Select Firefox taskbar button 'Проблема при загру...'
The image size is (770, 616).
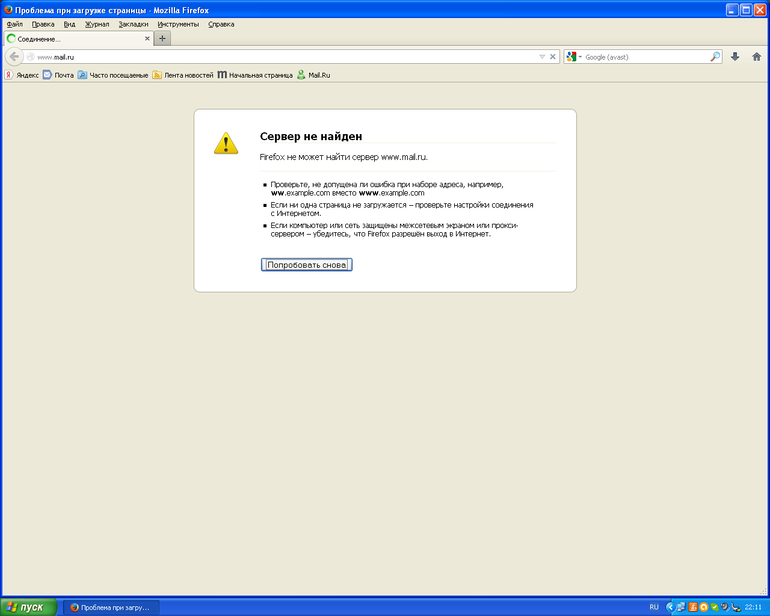click(x=111, y=607)
